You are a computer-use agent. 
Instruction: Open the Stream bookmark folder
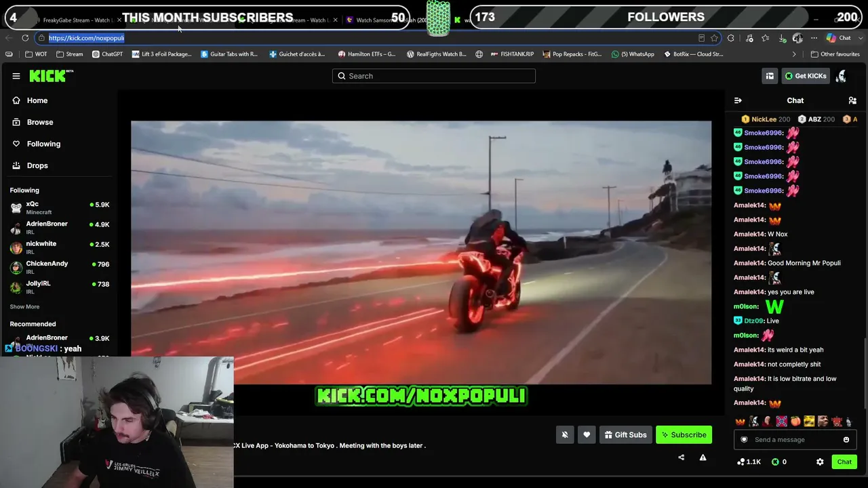coord(70,54)
